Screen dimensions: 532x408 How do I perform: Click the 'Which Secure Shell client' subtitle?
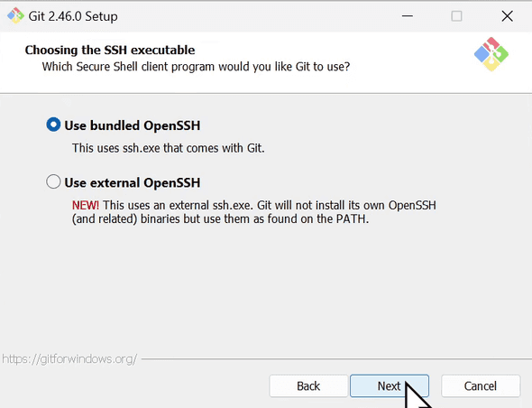click(x=196, y=67)
